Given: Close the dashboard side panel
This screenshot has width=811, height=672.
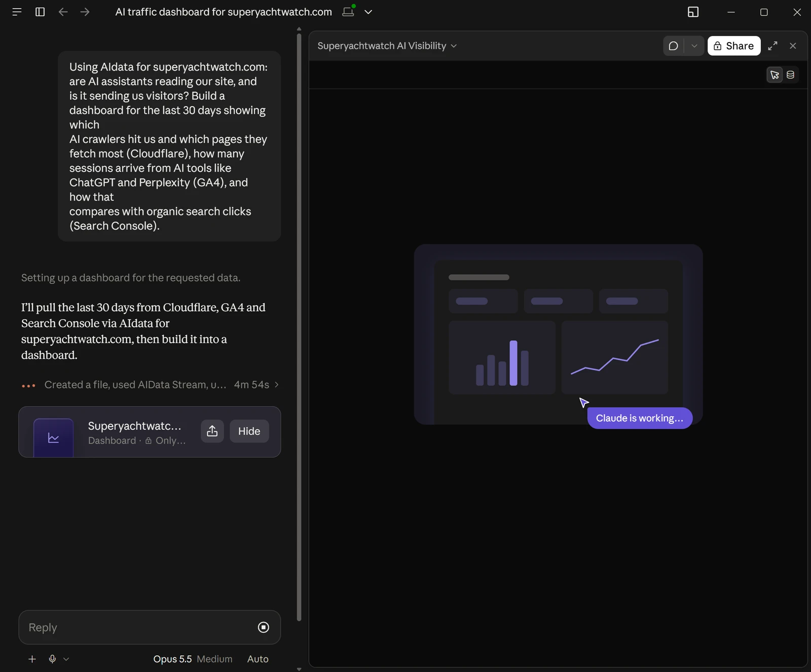Looking at the screenshot, I should click(793, 46).
